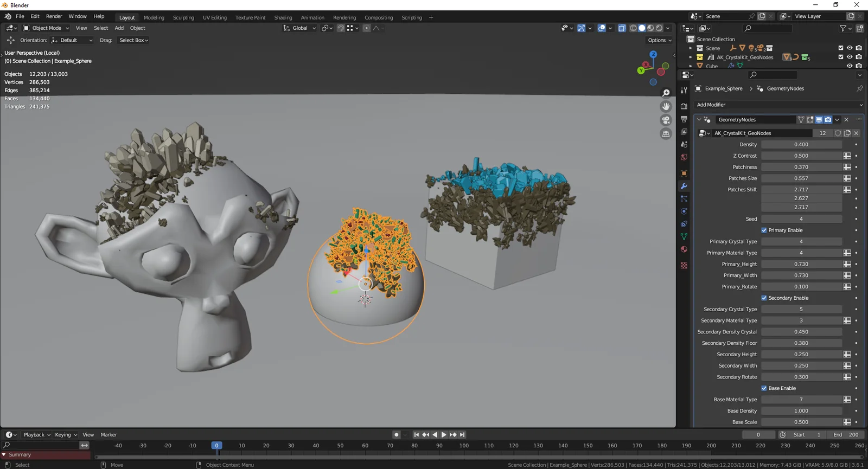This screenshot has width=868, height=469.
Task: Uncheck Base Enable checkbox
Action: click(x=764, y=388)
